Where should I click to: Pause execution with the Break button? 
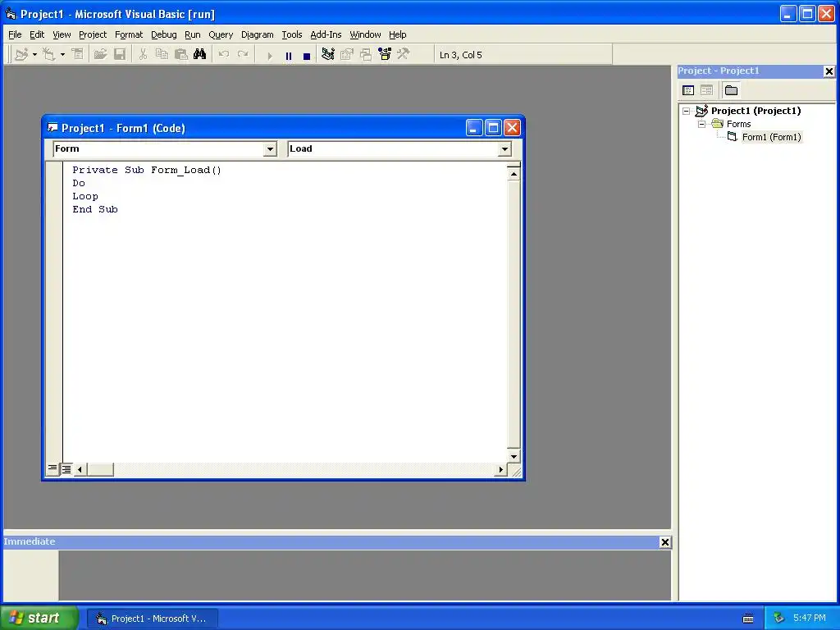pyautogui.click(x=289, y=56)
